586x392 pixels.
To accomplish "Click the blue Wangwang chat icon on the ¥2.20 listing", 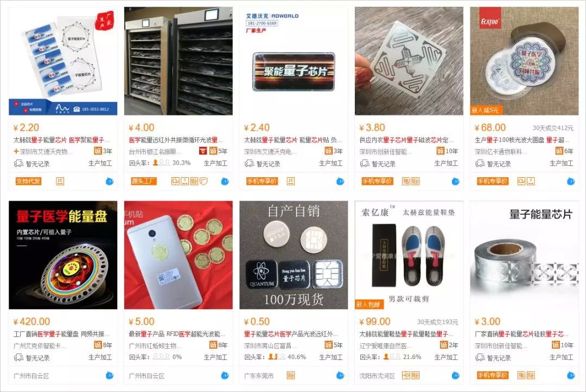I will pyautogui.click(x=110, y=182).
